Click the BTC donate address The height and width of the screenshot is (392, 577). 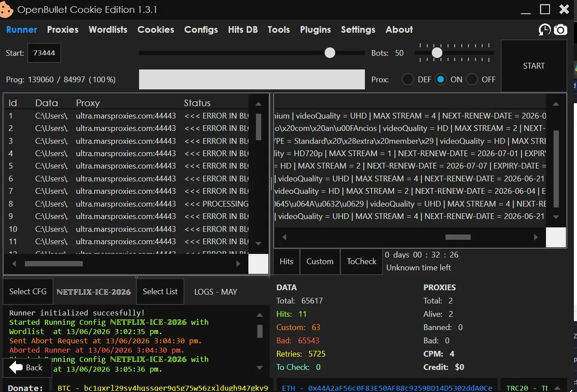[163, 388]
